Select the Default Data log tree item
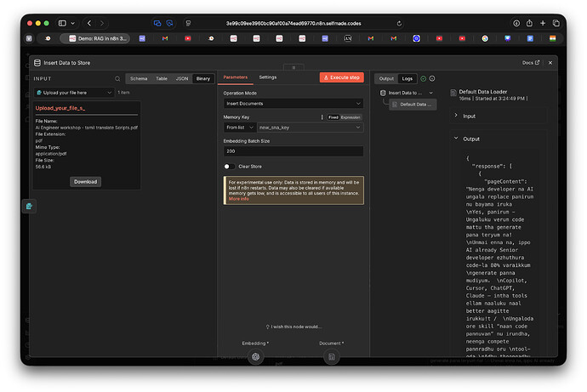 (x=413, y=105)
